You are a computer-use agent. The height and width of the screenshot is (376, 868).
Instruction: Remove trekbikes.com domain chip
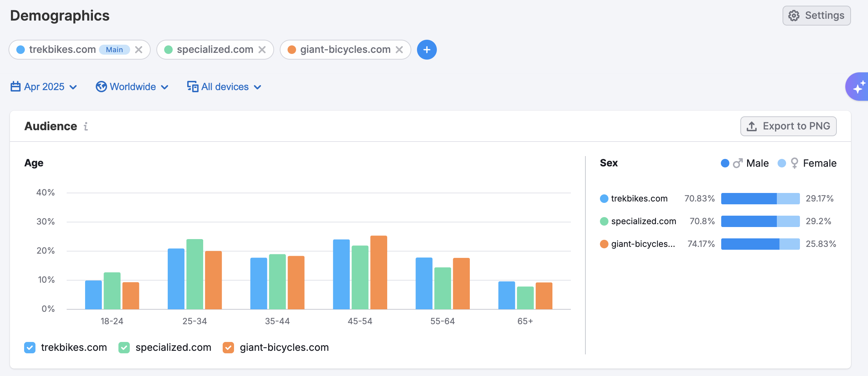point(139,50)
